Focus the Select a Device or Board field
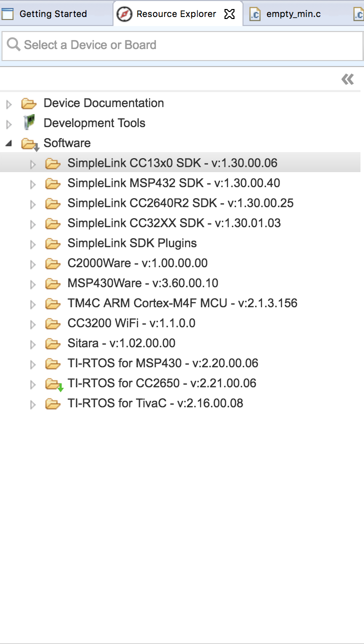This screenshot has height=644, width=364. click(x=182, y=46)
